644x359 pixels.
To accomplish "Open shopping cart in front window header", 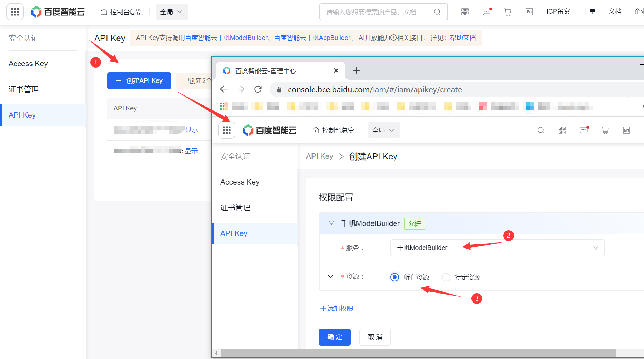I will [x=605, y=130].
